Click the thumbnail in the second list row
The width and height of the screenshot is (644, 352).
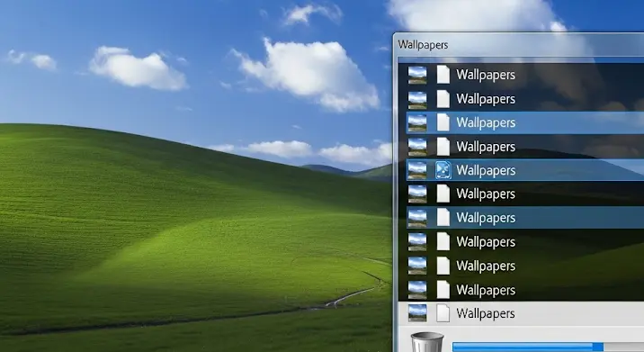416,99
